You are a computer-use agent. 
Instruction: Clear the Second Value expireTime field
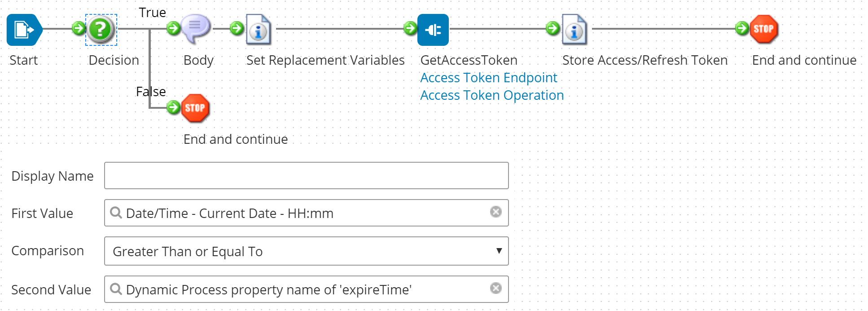495,288
